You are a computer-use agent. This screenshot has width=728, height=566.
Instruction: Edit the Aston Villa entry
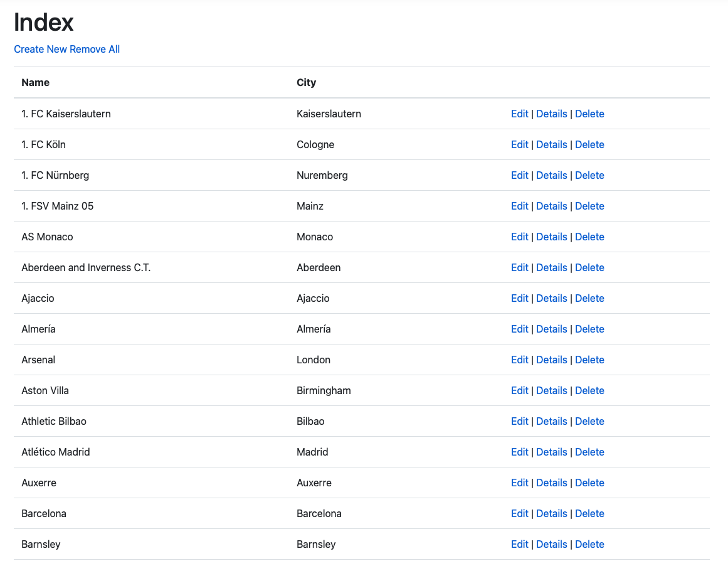[x=520, y=390]
